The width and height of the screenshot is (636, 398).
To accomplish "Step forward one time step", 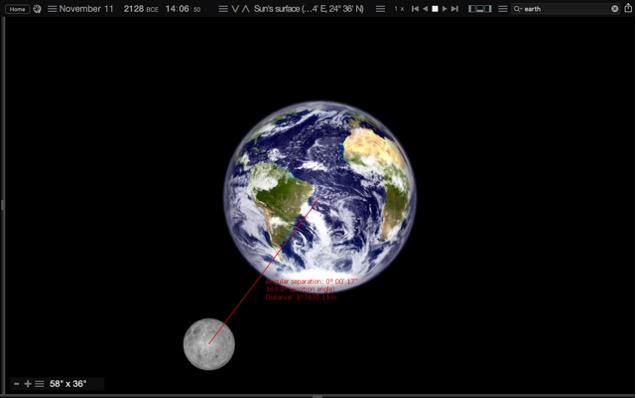I will click(x=455, y=9).
